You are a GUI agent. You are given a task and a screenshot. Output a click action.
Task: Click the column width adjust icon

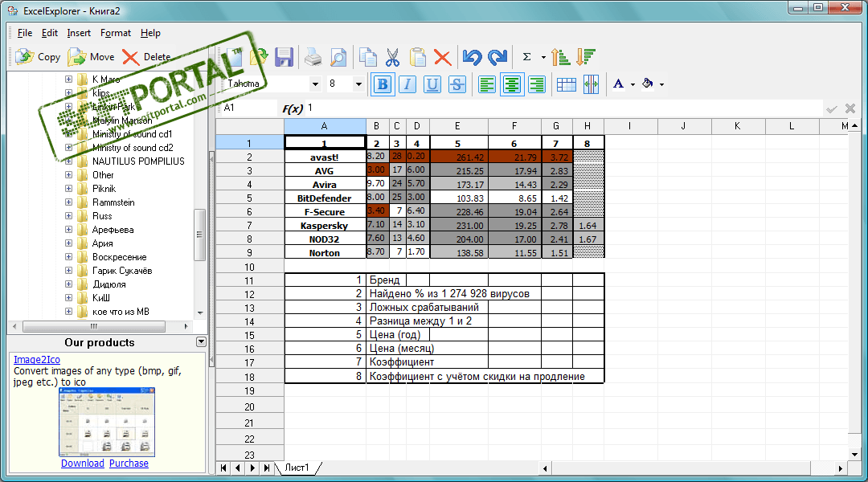pyautogui.click(x=592, y=84)
